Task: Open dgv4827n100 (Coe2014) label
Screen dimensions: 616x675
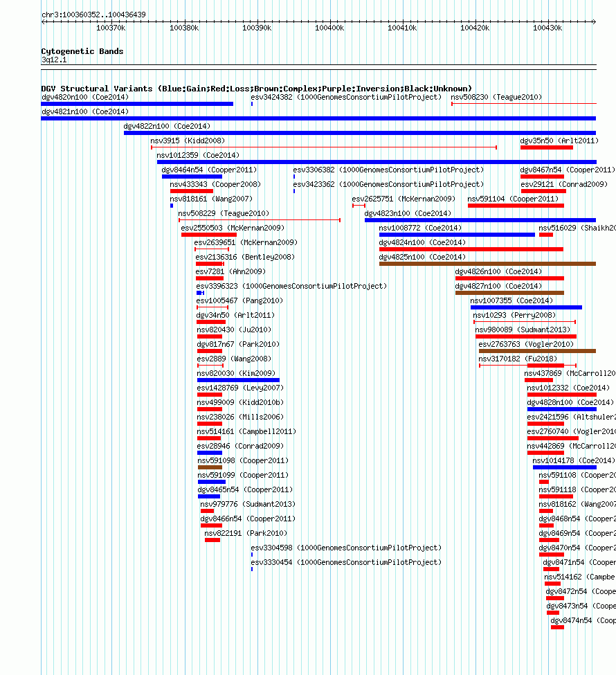Action: coord(498,287)
